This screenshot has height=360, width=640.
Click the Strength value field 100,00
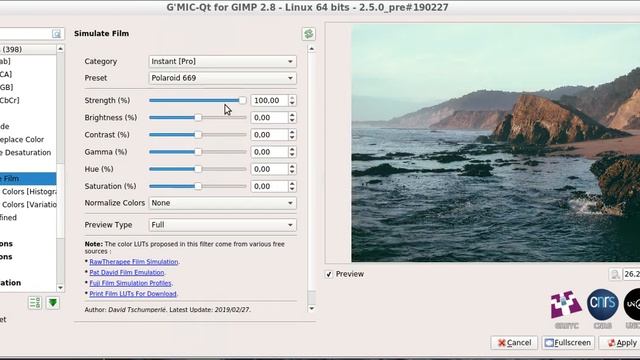pyautogui.click(x=269, y=100)
